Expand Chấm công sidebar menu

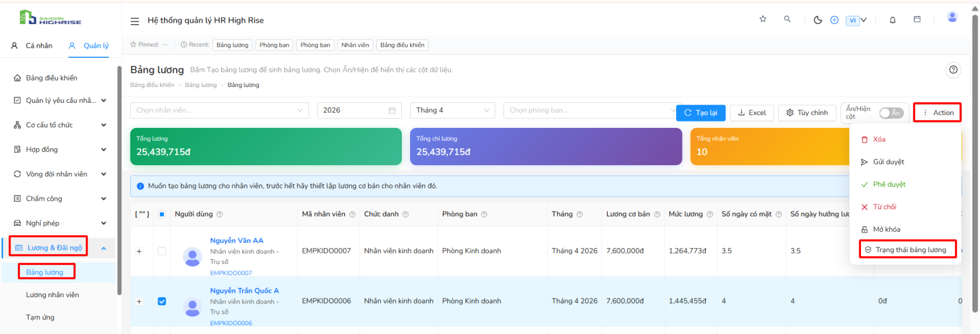point(60,199)
